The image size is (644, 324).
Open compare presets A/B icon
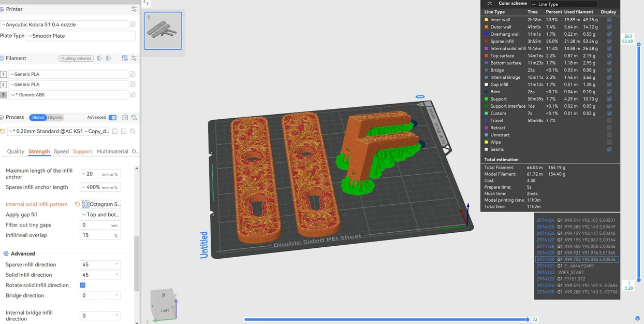click(x=134, y=118)
